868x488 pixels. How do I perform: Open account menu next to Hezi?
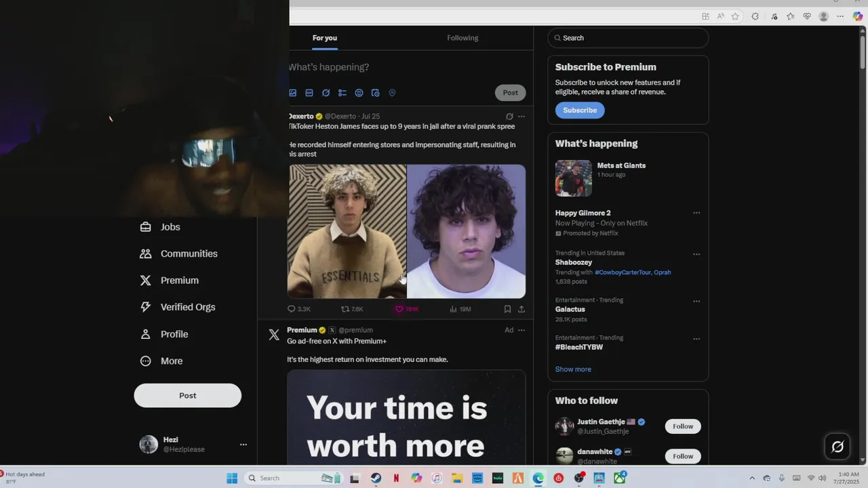point(243,445)
